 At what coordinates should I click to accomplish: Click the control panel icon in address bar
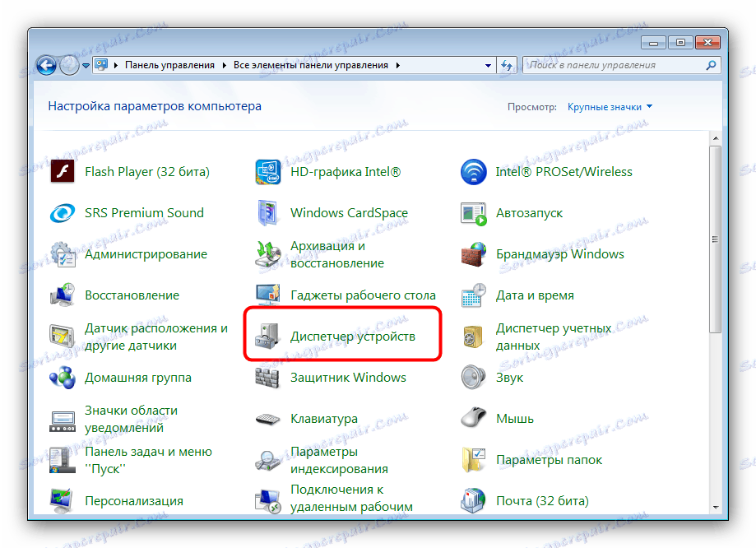(x=100, y=65)
